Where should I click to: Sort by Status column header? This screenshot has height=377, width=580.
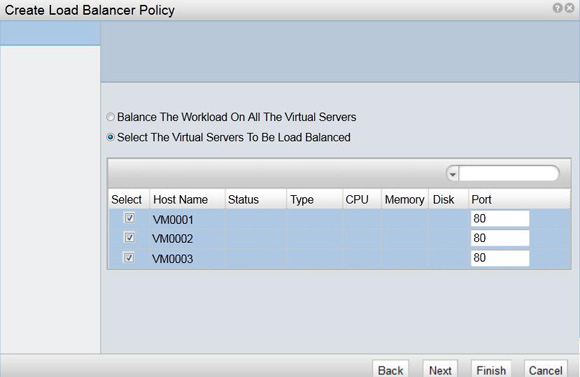(x=256, y=199)
